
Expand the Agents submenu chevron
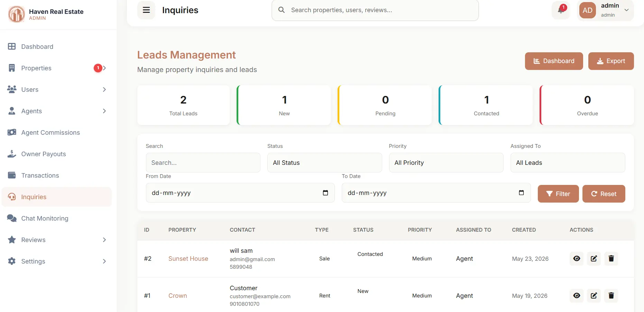pyautogui.click(x=104, y=111)
